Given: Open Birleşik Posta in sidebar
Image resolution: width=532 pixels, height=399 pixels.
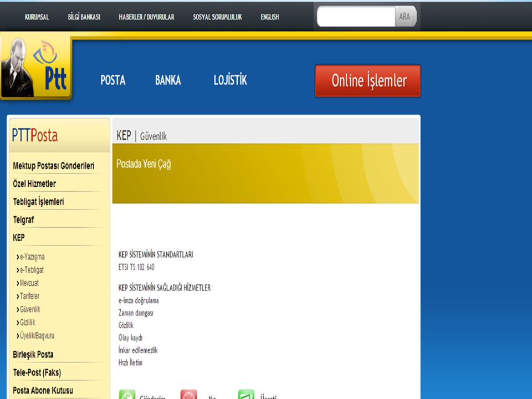Looking at the screenshot, I should 33,355.
